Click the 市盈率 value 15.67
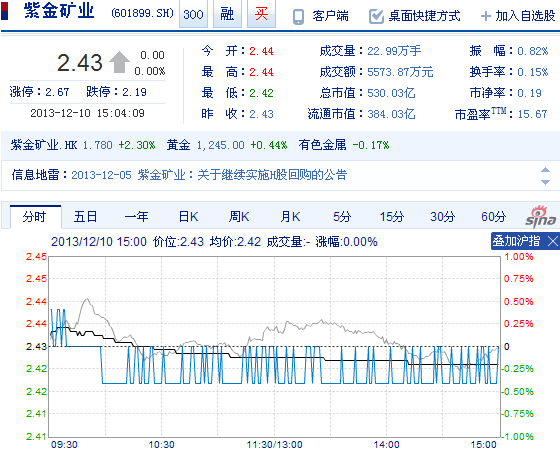The height and width of the screenshot is (452, 560). point(532,114)
